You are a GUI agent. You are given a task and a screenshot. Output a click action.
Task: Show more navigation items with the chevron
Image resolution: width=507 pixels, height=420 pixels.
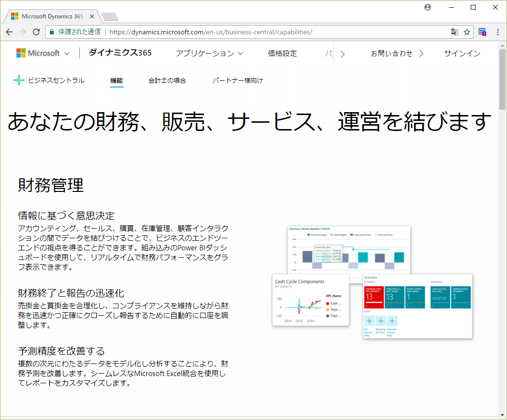[343, 54]
